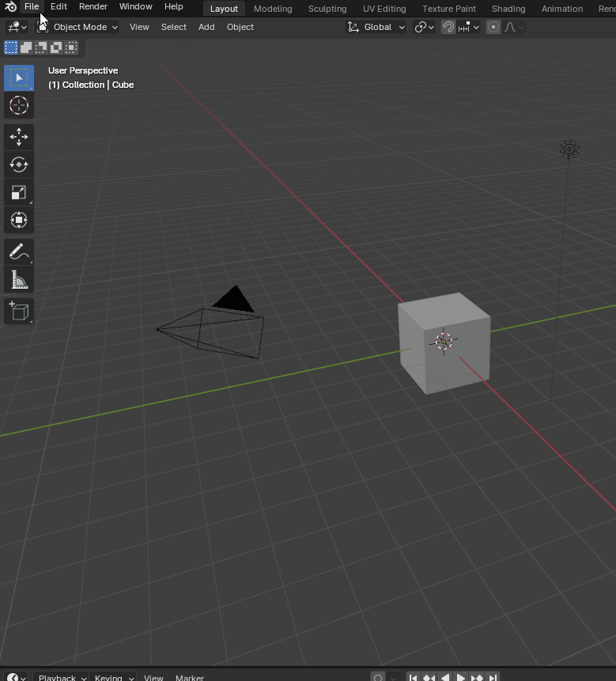Open the viewport Object menu

[240, 27]
